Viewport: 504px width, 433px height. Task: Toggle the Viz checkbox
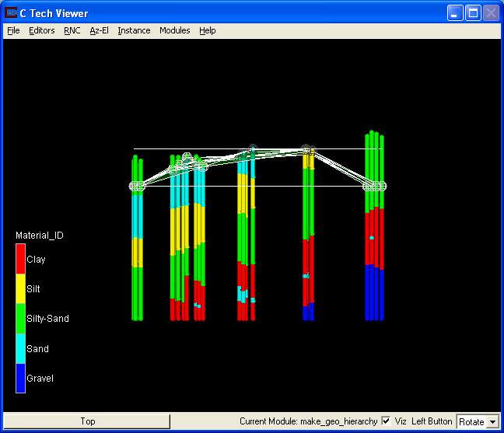[386, 421]
